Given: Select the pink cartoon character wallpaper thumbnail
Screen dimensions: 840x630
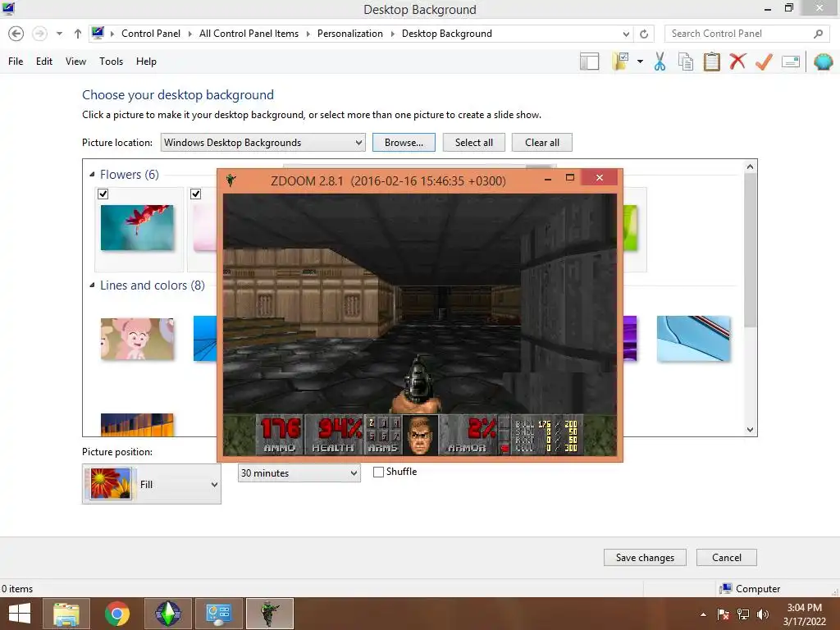Looking at the screenshot, I should click(137, 339).
